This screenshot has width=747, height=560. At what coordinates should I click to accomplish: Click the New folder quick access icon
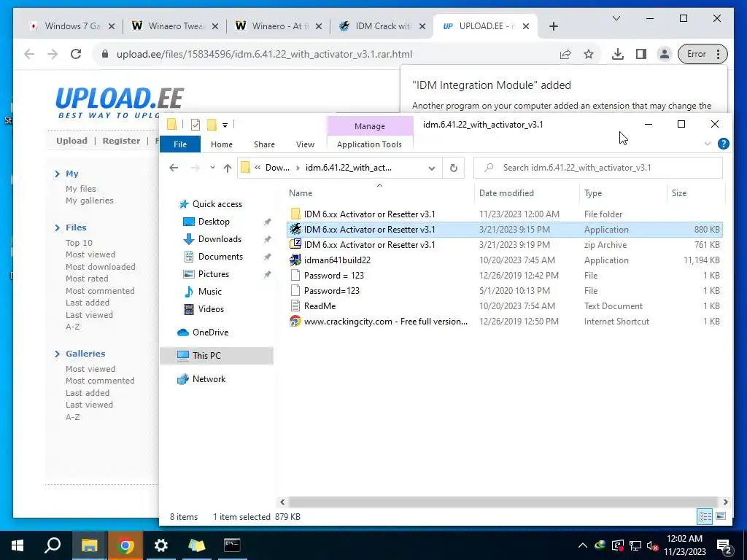(212, 125)
